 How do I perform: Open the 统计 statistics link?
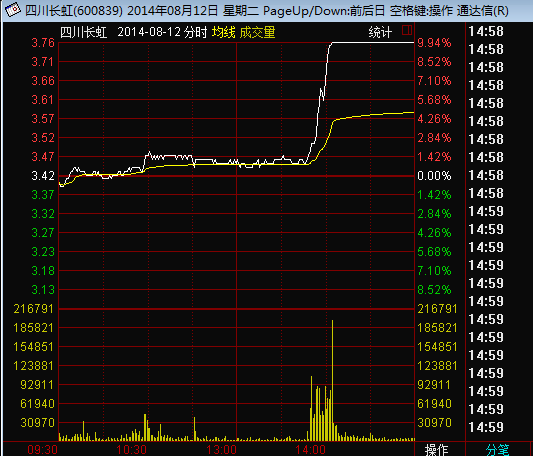pyautogui.click(x=380, y=32)
